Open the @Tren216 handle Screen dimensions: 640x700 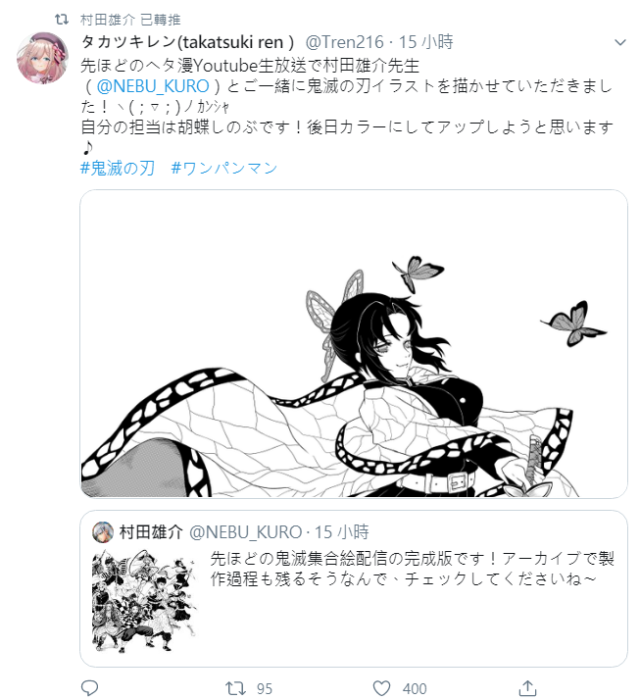pyautogui.click(x=344, y=42)
